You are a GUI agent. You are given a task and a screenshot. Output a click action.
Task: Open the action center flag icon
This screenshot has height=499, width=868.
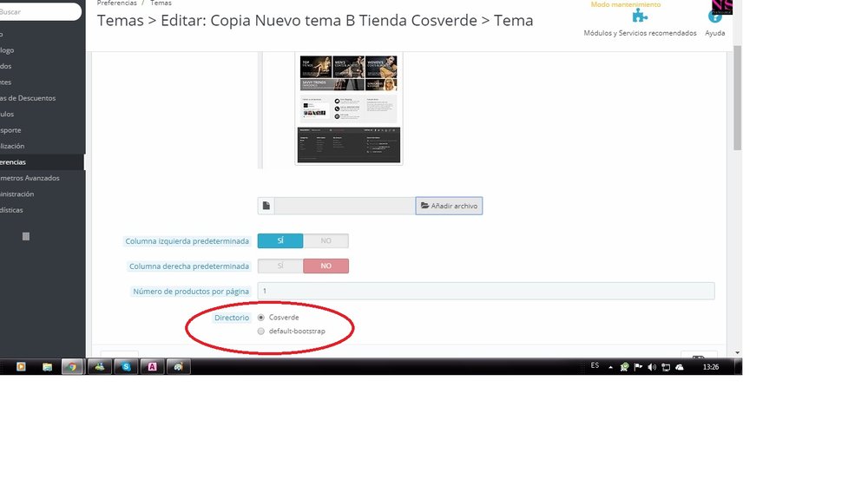pyautogui.click(x=638, y=367)
